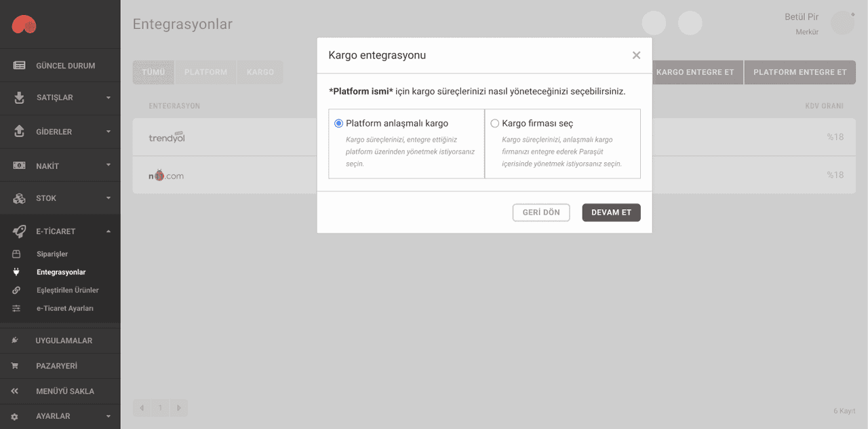Click the %18 value in n11 row
This screenshot has height=429, width=868.
click(835, 175)
